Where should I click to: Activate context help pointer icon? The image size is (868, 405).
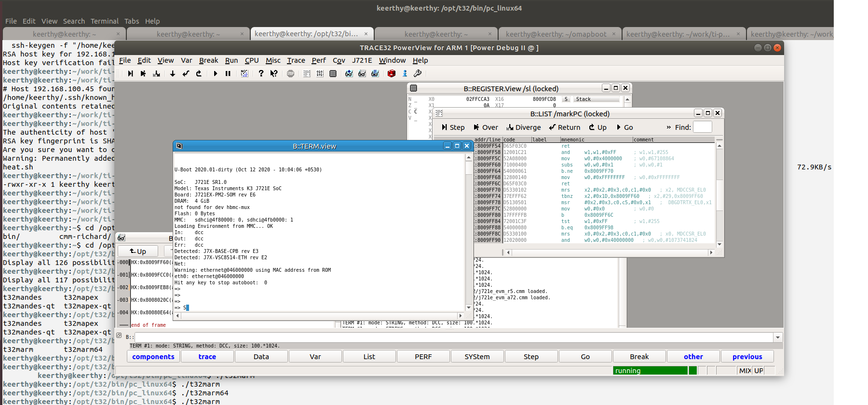coord(274,73)
